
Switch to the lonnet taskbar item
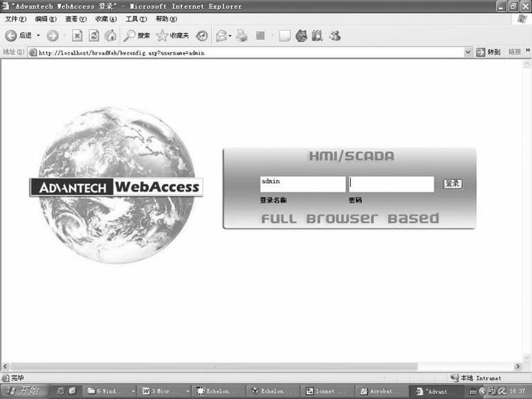327,391
